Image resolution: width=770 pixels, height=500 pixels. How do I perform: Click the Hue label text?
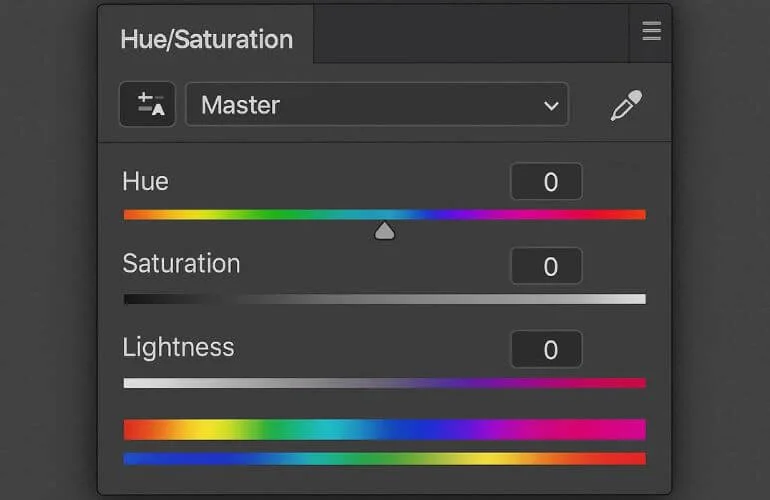point(145,181)
